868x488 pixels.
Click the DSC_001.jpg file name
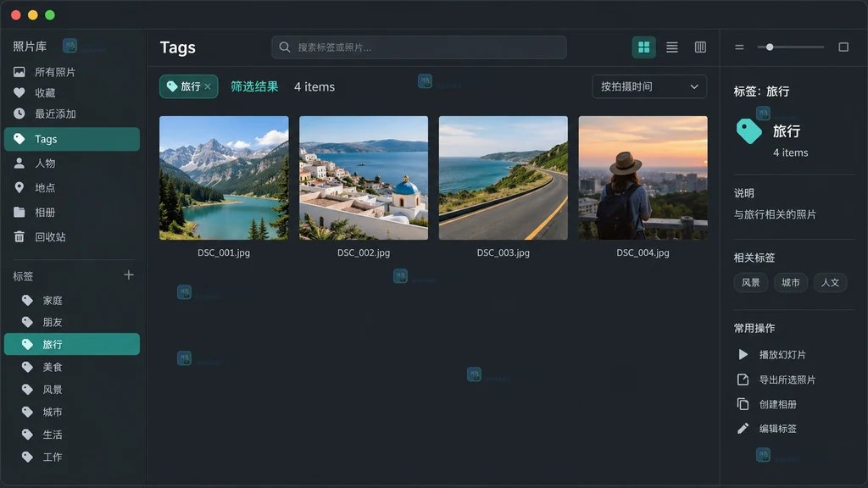click(224, 252)
